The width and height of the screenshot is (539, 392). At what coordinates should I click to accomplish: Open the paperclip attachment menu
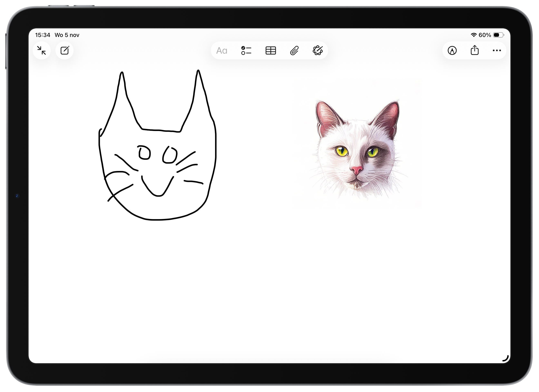click(x=294, y=51)
